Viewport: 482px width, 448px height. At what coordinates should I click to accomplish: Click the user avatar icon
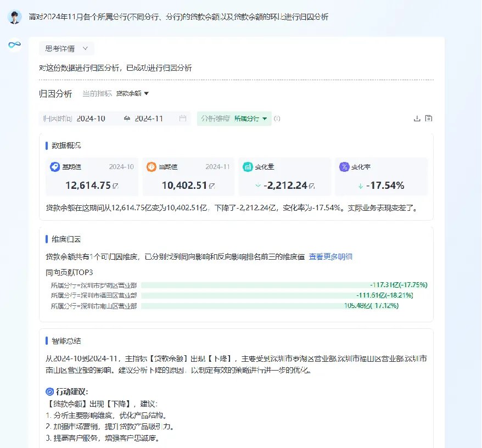14,17
